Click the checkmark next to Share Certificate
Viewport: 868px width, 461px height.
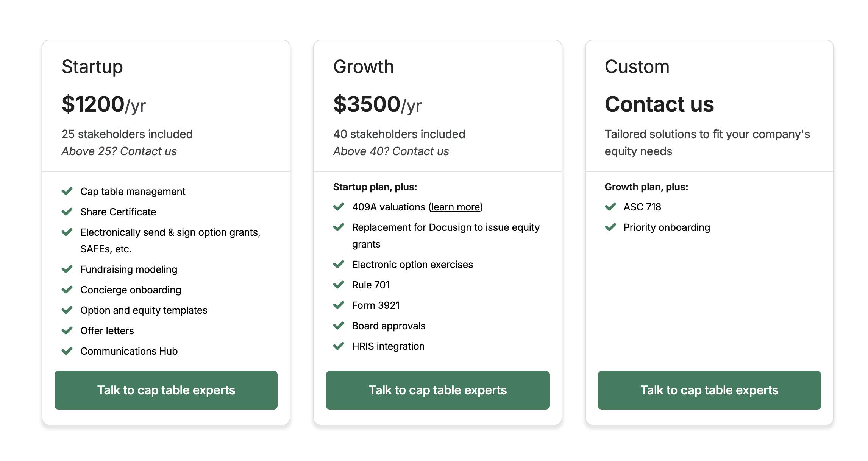tap(67, 212)
